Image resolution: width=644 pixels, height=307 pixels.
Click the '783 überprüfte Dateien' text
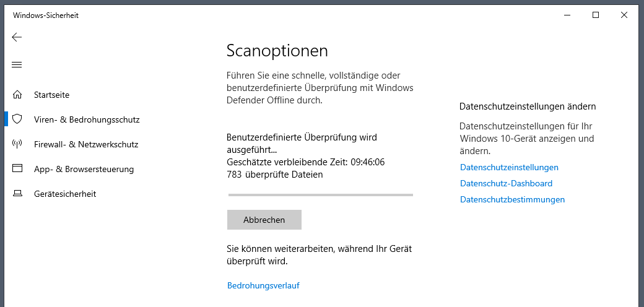(x=275, y=175)
